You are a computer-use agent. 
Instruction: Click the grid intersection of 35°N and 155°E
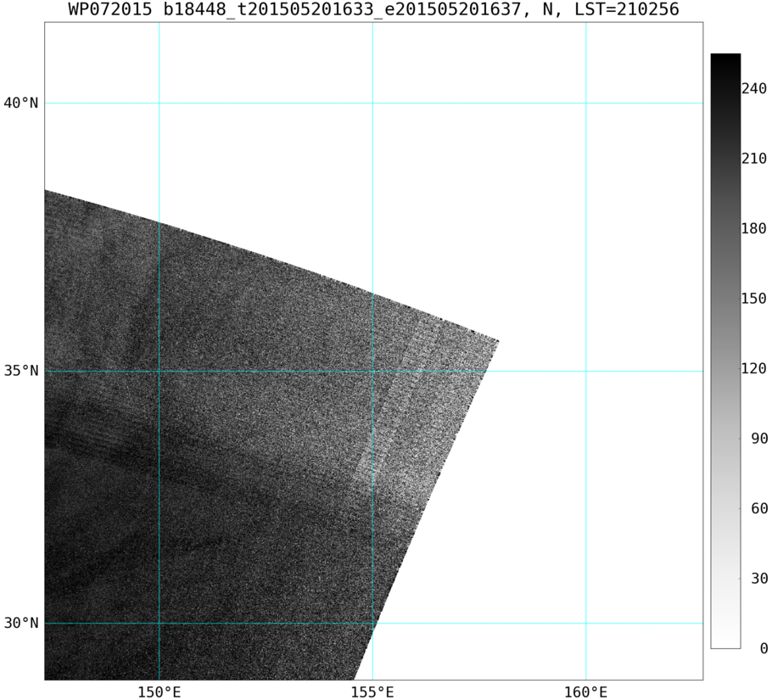[x=372, y=371]
